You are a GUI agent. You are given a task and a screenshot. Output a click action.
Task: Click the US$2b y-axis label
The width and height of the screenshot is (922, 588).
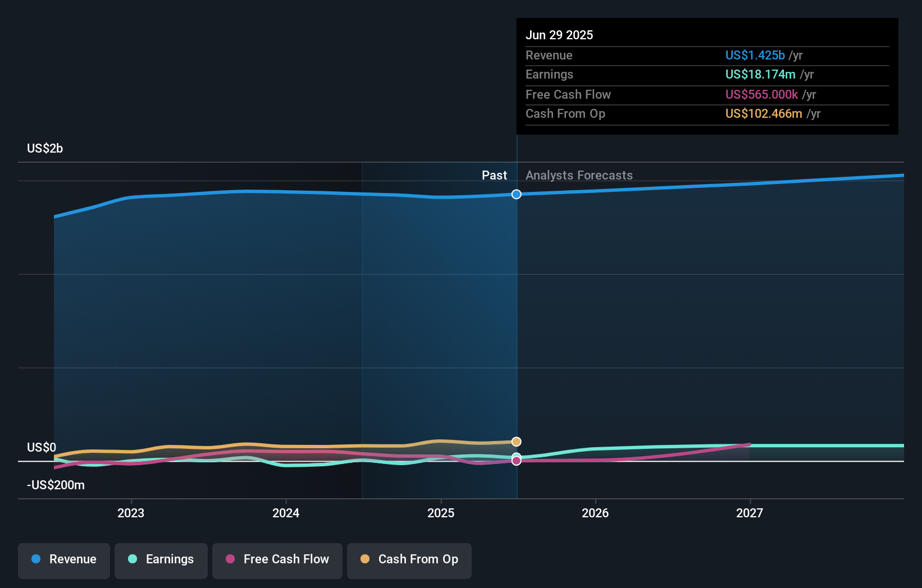coord(45,148)
